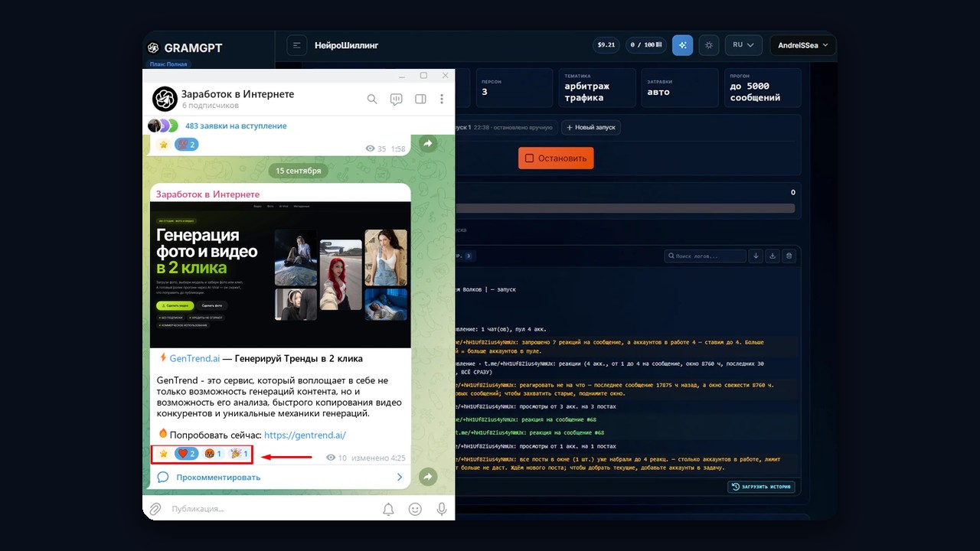This screenshot has height=551, width=980.
Task: Click the 100 reaction with count 2
Action: [186, 144]
